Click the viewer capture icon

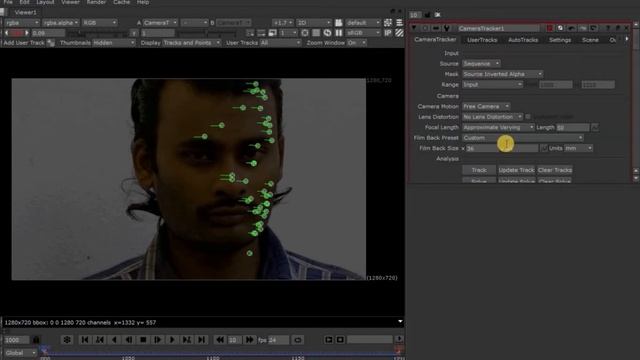(x=340, y=340)
